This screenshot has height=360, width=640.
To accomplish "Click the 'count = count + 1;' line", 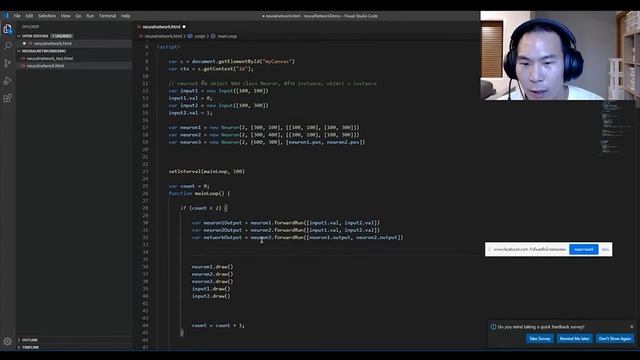I will [218, 325].
